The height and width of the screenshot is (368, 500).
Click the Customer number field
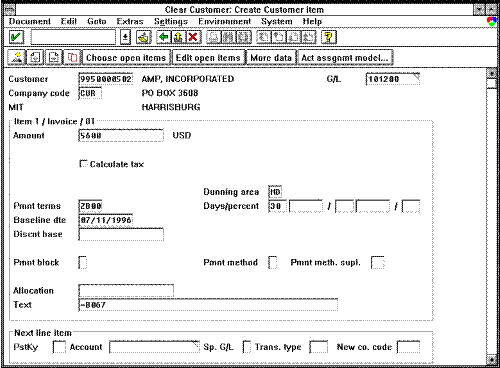coord(106,79)
